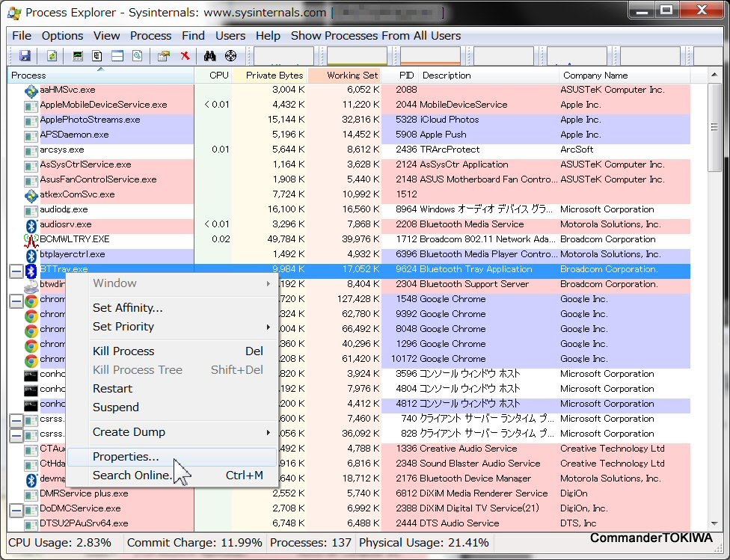Viewport: 730px width, 560px height.
Task: Click the Bluetooth icon of BTTray.exe
Action: (x=31, y=271)
